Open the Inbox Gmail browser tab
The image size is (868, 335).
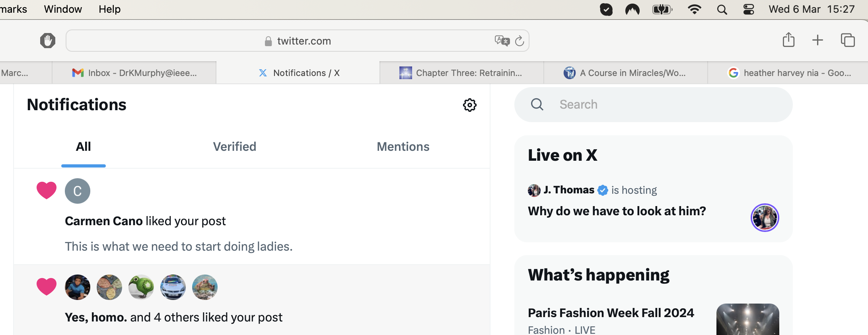pyautogui.click(x=134, y=73)
